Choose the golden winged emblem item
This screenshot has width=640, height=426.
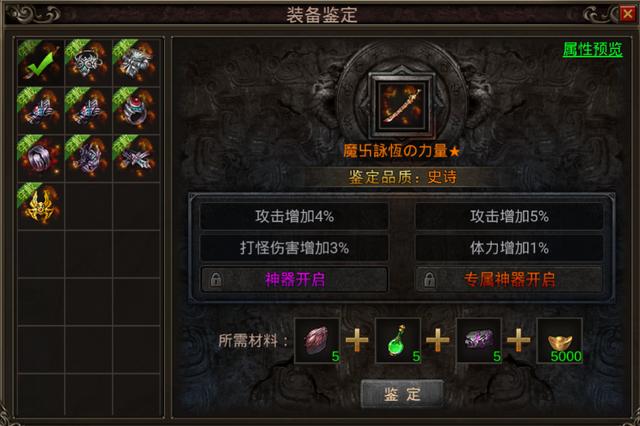pyautogui.click(x=41, y=206)
